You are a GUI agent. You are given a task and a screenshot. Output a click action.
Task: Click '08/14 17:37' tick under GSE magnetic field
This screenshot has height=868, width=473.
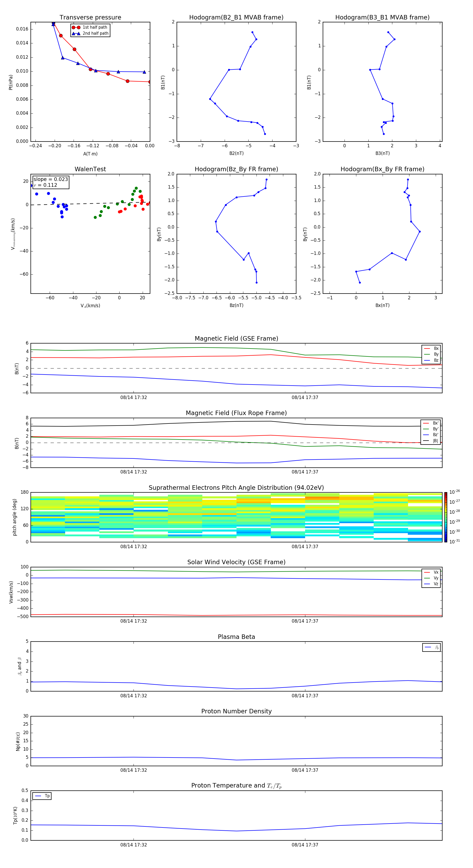point(305,398)
